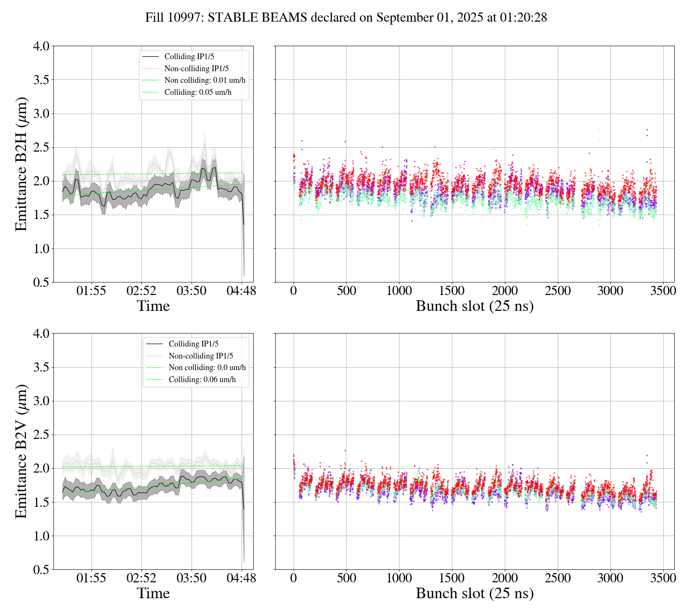693x616 pixels.
Task: Click the 01:55 time tick under the bottom plot
Action: click(91, 578)
